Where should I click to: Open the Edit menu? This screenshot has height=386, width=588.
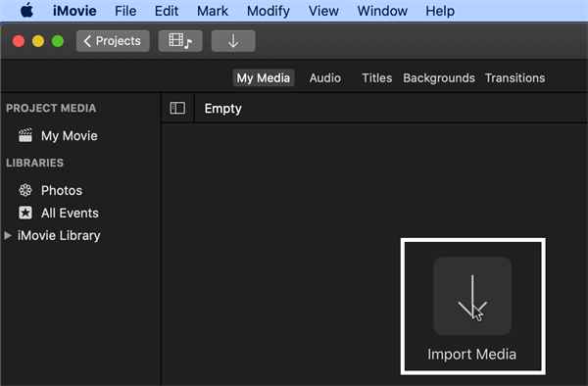point(167,11)
